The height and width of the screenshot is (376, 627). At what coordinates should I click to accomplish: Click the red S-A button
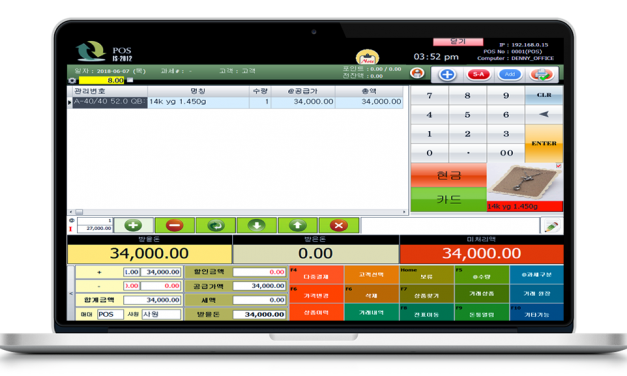[478, 74]
